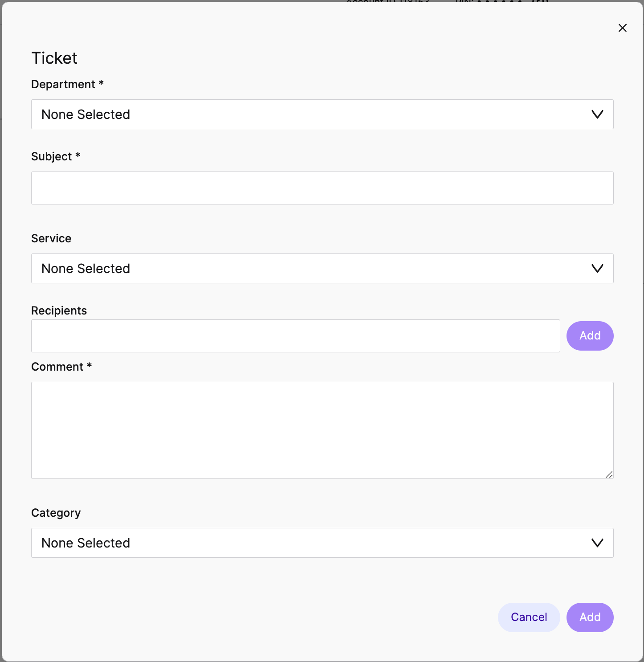
Task: Click Add beside the Recipients field
Action: click(x=590, y=335)
